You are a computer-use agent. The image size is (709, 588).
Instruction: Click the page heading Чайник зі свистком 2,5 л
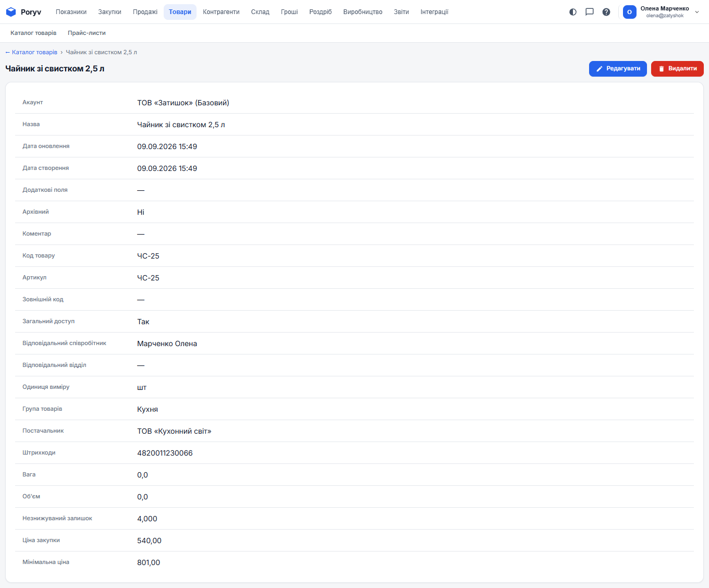(x=55, y=69)
